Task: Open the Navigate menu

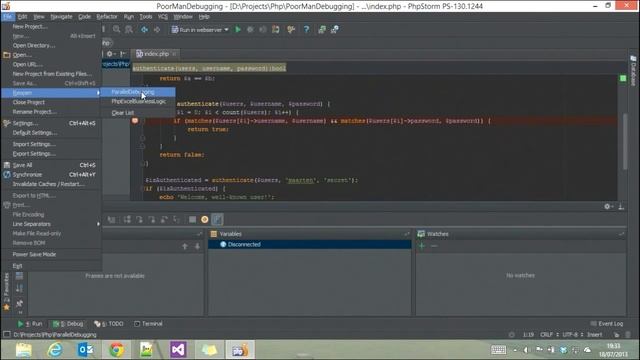Action: point(61,17)
